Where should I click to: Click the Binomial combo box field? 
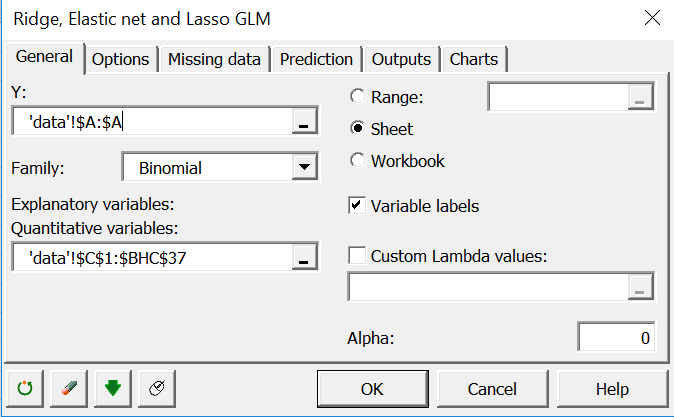tap(207, 168)
